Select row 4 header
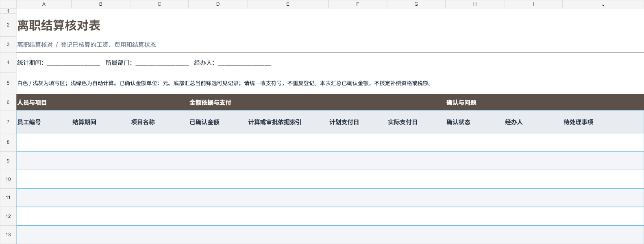Screen dimensions: 644x244 pos(8,62)
